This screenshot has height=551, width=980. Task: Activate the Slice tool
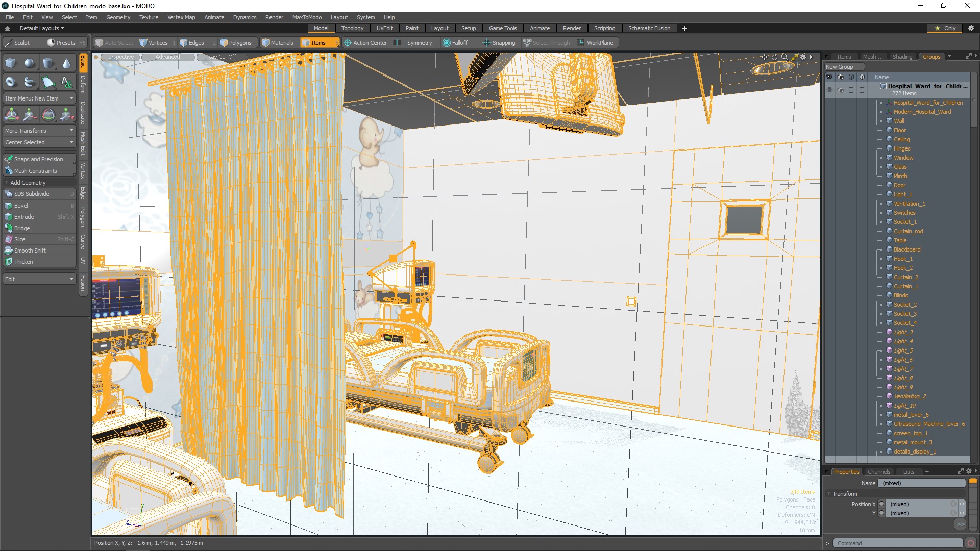coord(39,239)
